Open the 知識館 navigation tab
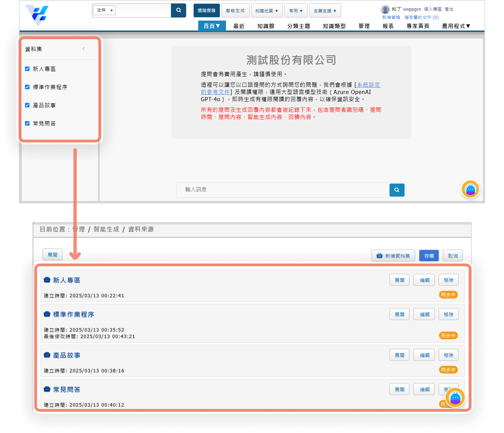504x433 pixels. 266,26
